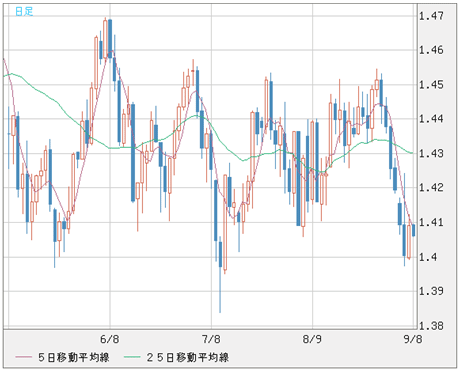
Task: Click the 1.46 price axis label
Action: [x=431, y=50]
